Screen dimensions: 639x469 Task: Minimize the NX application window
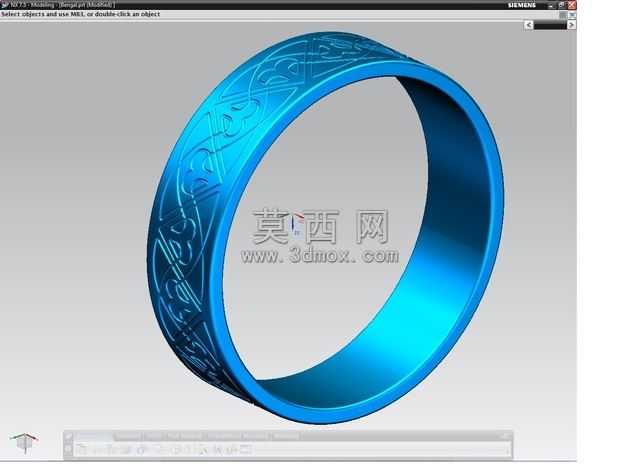(x=551, y=5)
